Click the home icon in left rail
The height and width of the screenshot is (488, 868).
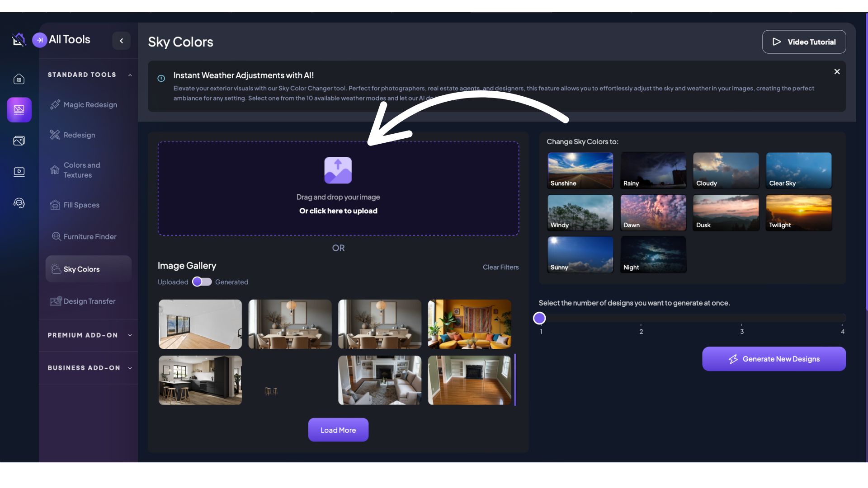click(x=19, y=80)
